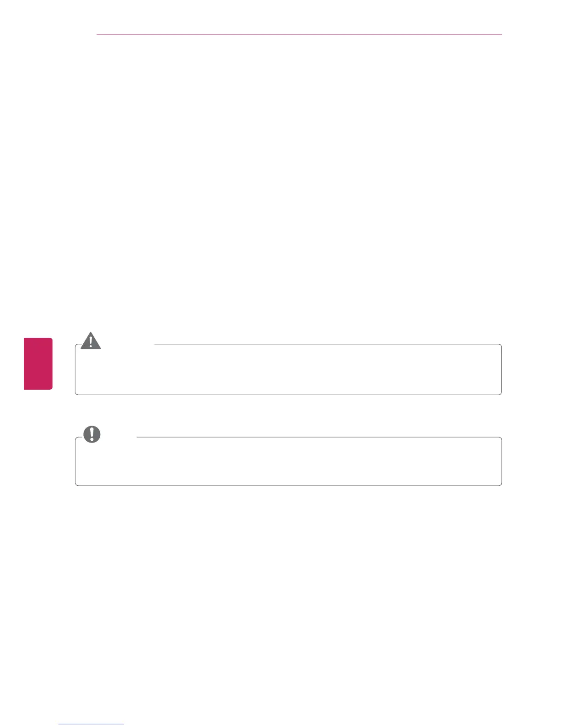
Task: Click the red header line at page top
Action: (299, 34)
